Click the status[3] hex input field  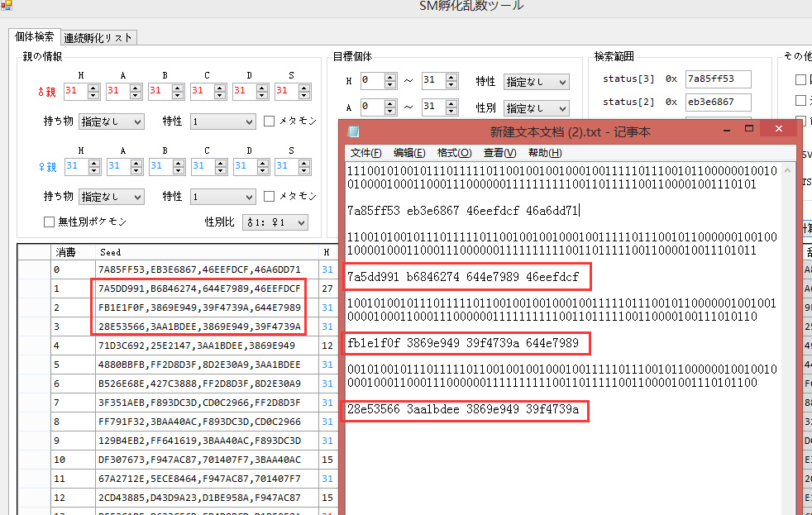(x=717, y=79)
